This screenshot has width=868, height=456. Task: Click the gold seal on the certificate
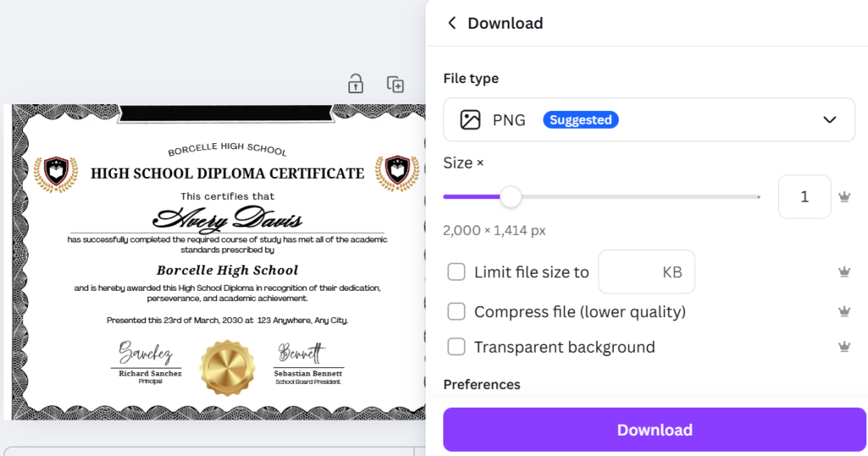227,368
